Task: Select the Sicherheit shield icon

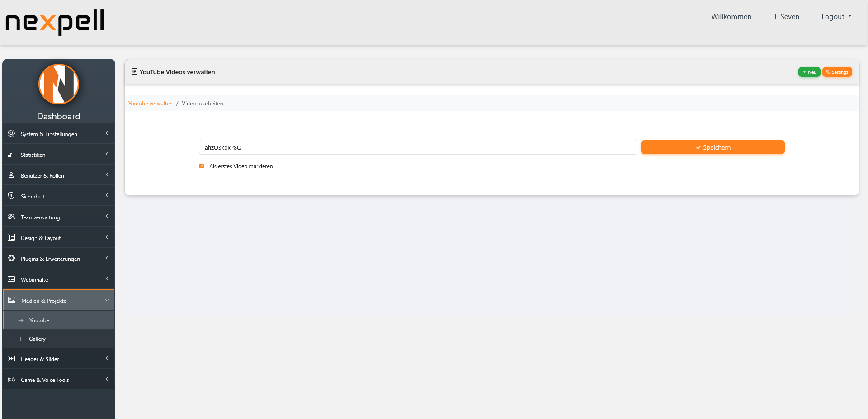Action: click(x=11, y=196)
